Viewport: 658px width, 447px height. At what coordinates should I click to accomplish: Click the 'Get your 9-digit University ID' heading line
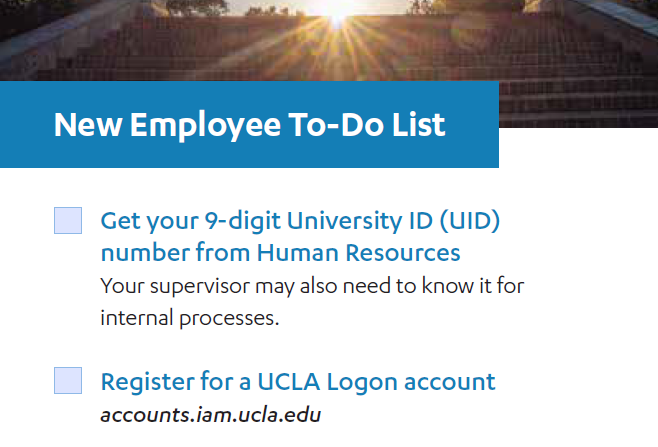click(x=300, y=221)
